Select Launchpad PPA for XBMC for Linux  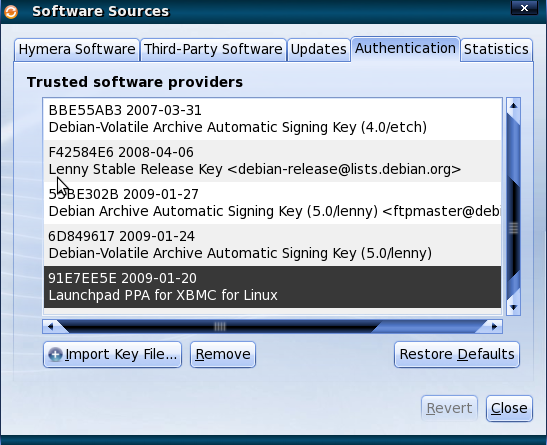[x=272, y=287]
